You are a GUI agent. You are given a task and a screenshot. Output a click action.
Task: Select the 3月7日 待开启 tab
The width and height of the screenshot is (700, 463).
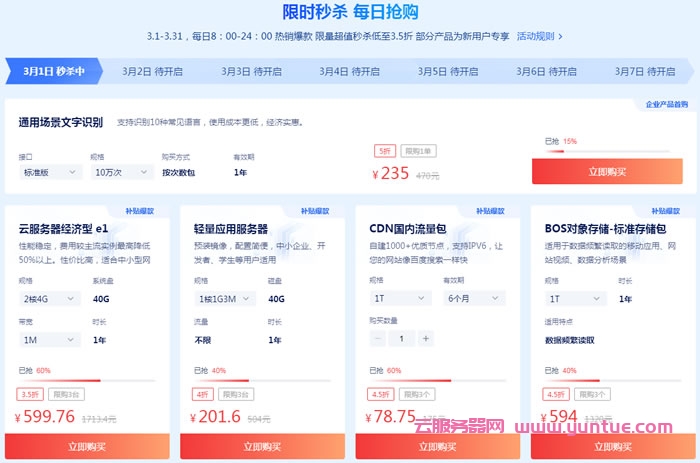[x=643, y=72]
